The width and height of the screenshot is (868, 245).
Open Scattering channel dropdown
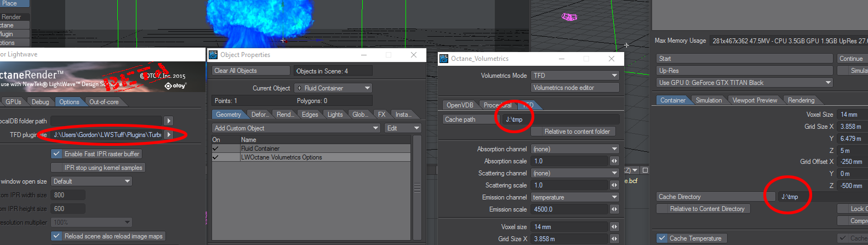click(x=575, y=173)
